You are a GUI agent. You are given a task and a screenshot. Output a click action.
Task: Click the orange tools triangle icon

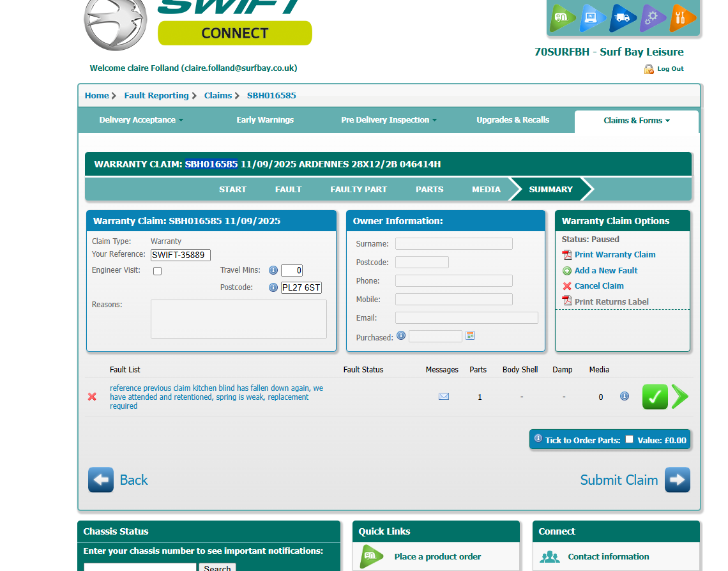pyautogui.click(x=681, y=18)
